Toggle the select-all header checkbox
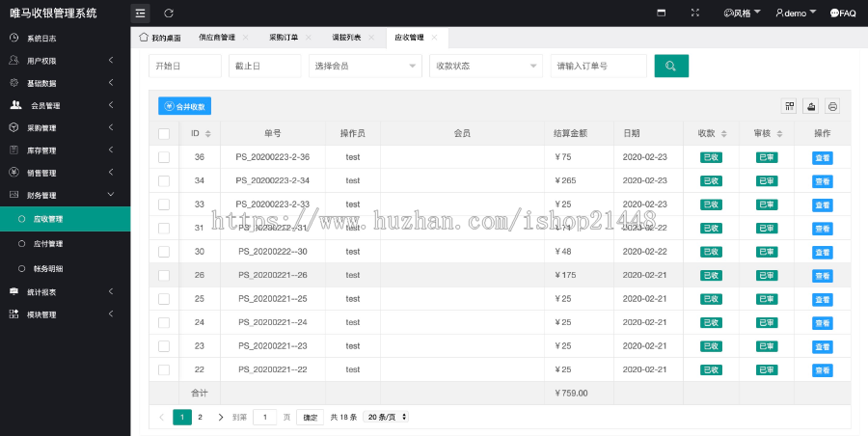Viewport: 868px width, 436px height. point(164,133)
